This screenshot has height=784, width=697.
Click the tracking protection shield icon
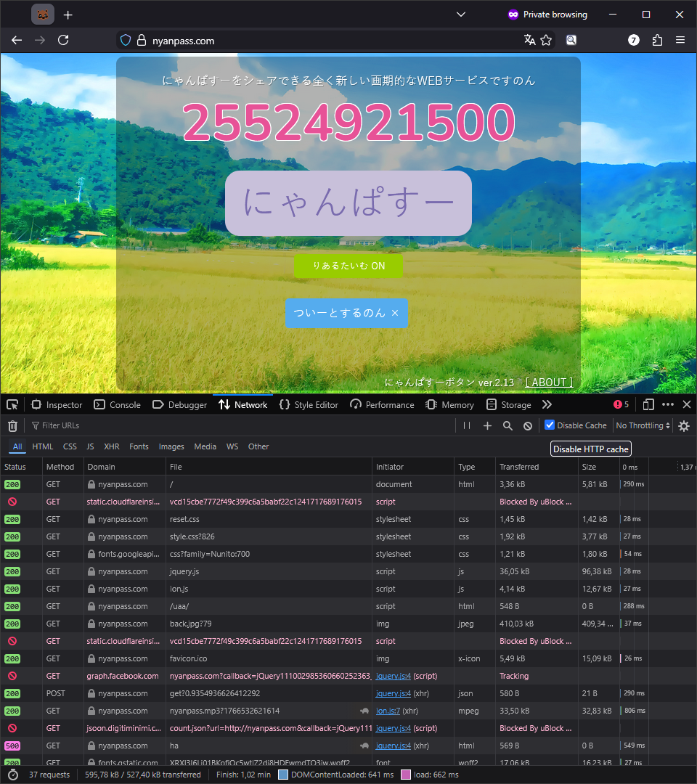pos(126,41)
